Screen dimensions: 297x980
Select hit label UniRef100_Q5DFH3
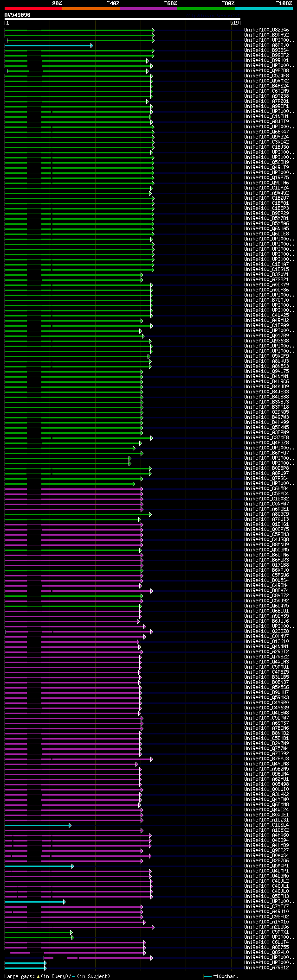coord(266,897)
